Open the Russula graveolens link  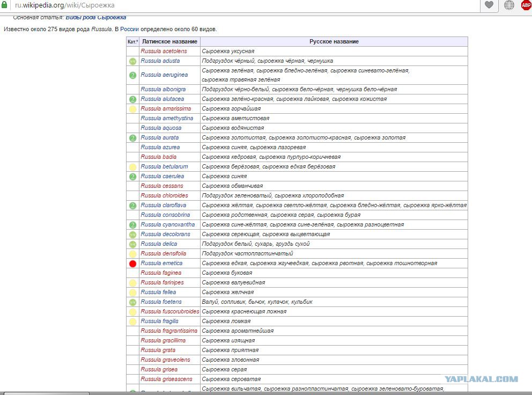click(166, 360)
